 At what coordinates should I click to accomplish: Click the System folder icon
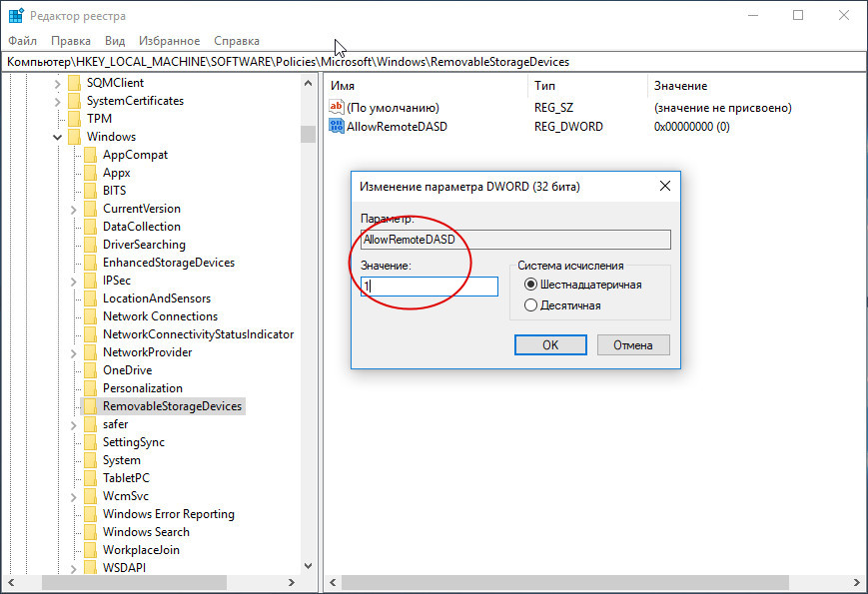tap(90, 460)
